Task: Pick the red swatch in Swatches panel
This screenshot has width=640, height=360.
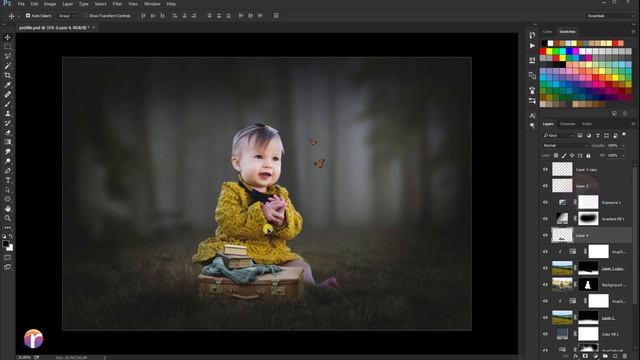Action: 543,51
